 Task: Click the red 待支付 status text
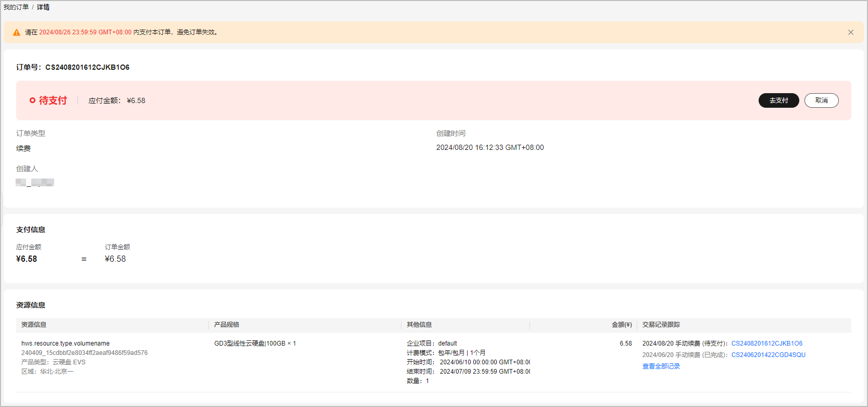click(x=53, y=100)
